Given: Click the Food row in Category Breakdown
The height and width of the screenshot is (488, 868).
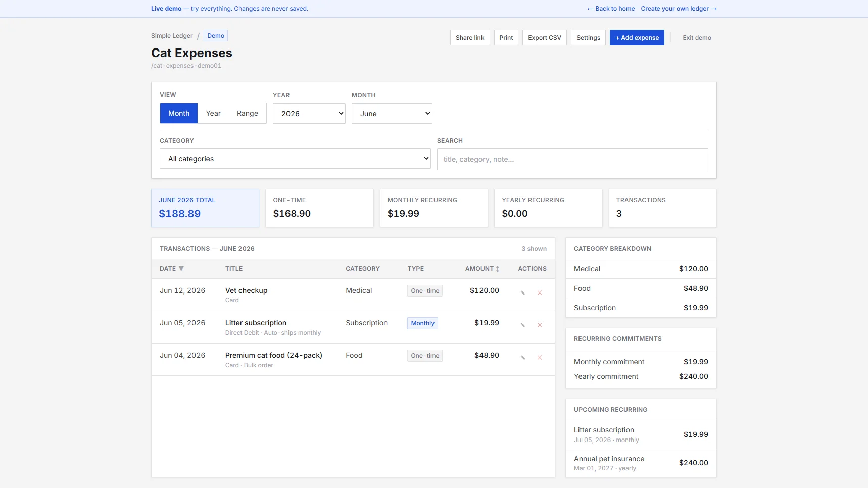Looking at the screenshot, I should (641, 288).
